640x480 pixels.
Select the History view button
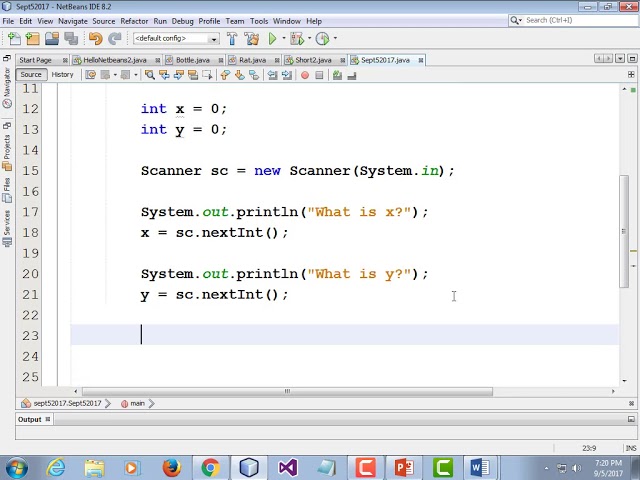(x=62, y=75)
